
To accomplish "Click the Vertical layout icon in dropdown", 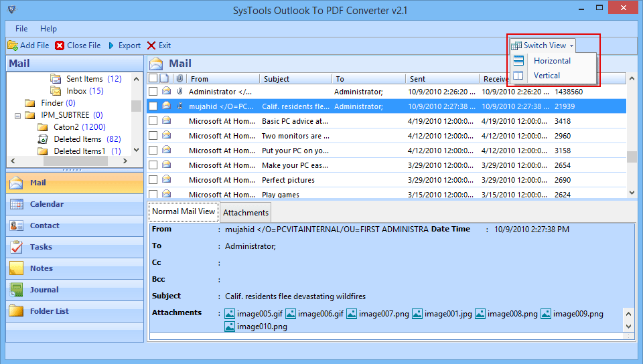I will tap(518, 76).
